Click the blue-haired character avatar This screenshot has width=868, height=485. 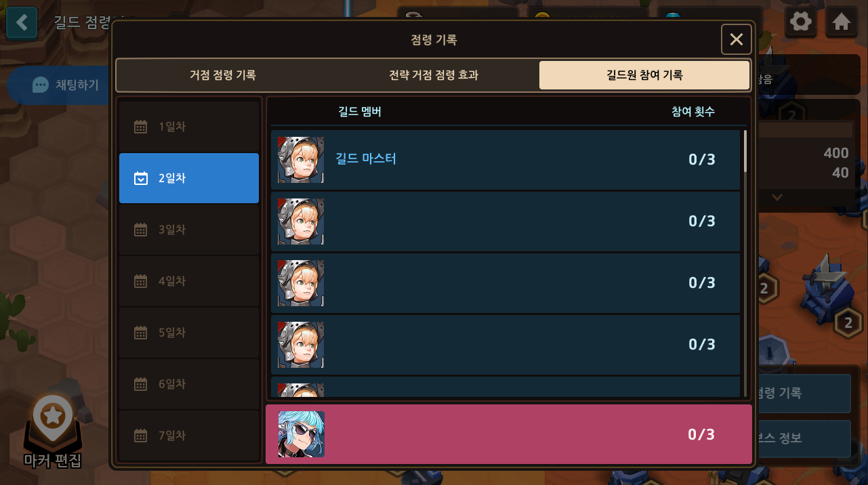coord(302,434)
